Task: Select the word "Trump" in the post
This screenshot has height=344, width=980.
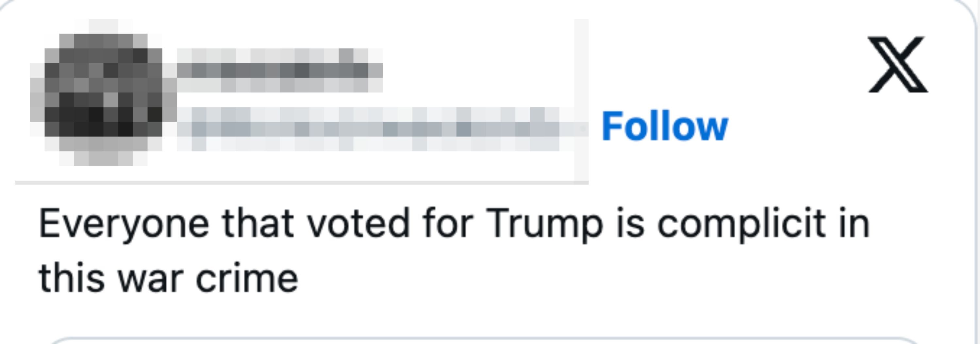Action: click(x=545, y=224)
